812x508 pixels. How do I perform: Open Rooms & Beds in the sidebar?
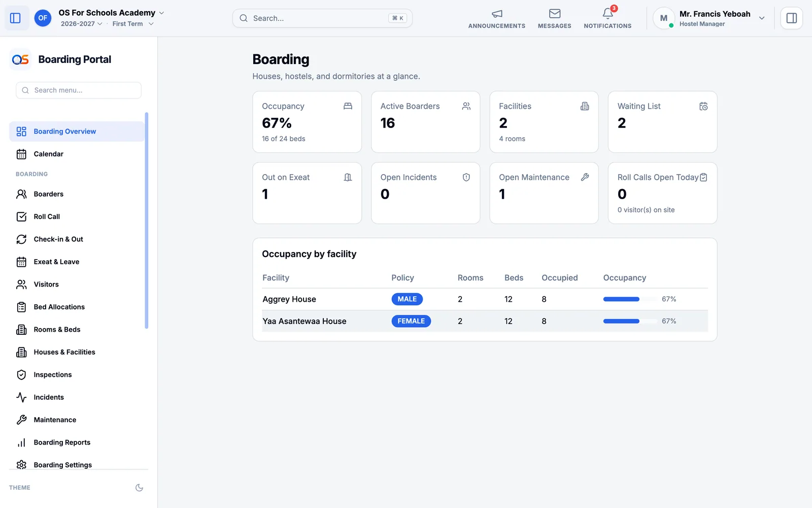coord(77,330)
